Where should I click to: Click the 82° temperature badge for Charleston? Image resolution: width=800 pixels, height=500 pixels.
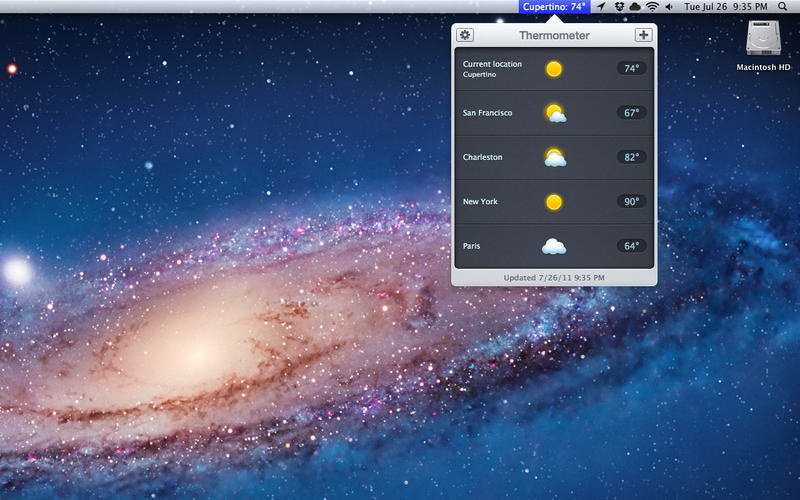point(631,157)
